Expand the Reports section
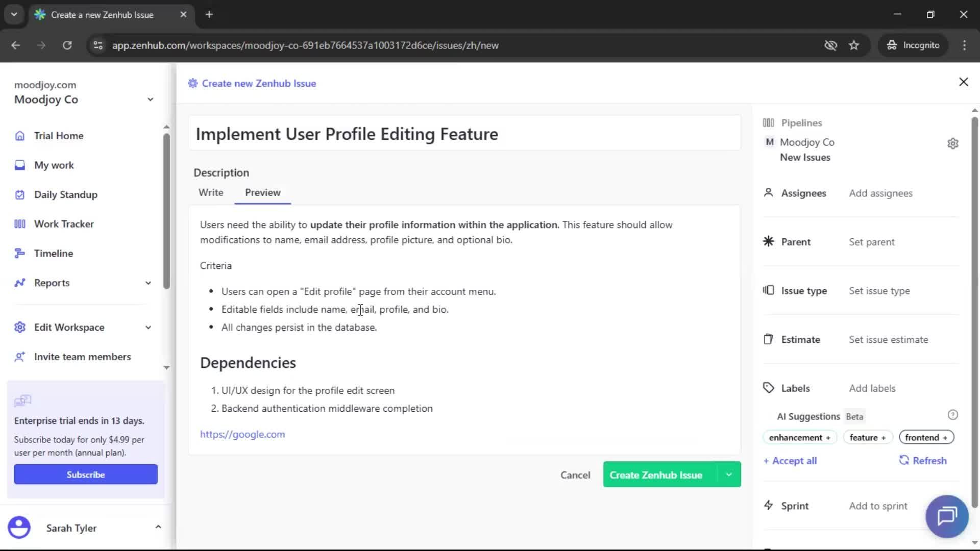 tap(148, 283)
